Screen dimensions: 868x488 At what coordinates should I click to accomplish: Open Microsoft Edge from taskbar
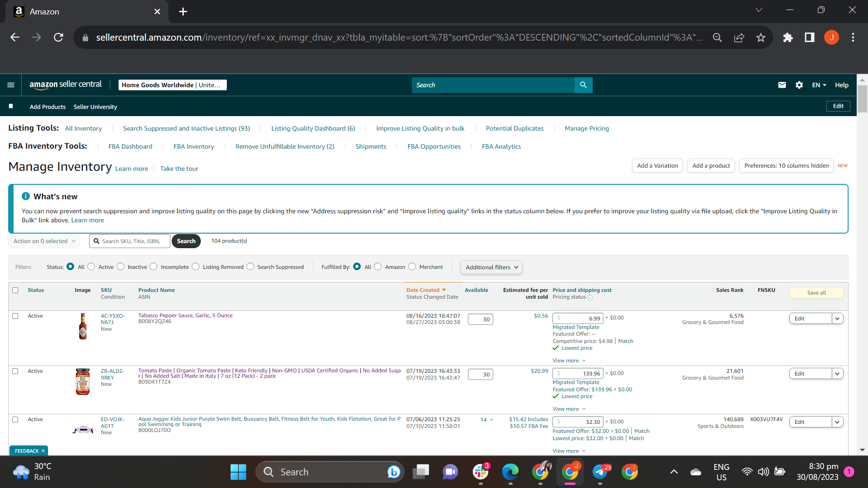click(x=510, y=472)
